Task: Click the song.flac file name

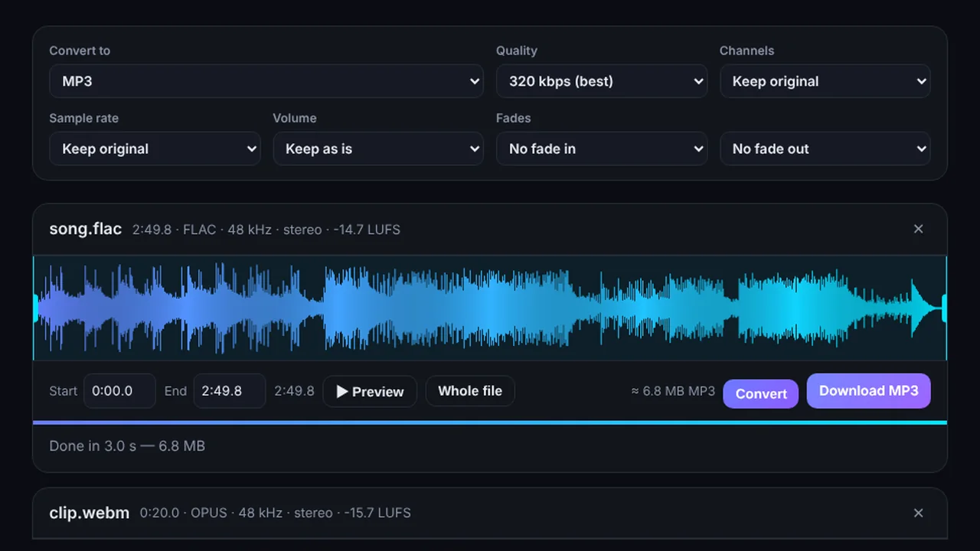Action: (86, 229)
